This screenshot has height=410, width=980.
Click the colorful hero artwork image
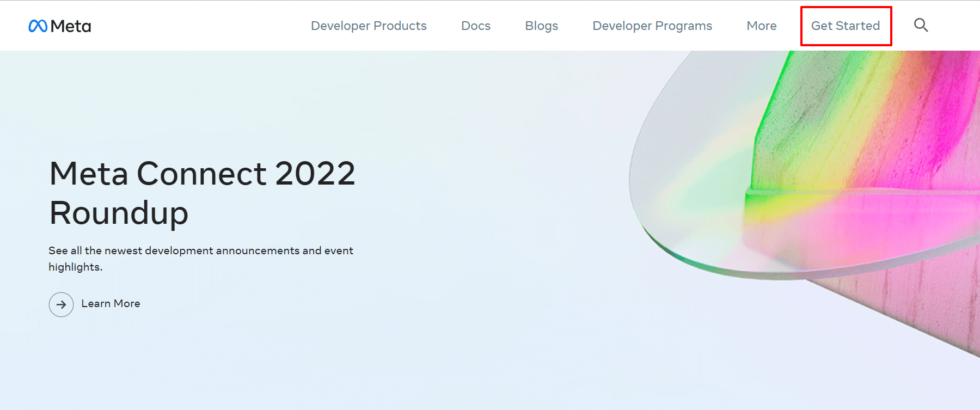point(805,204)
